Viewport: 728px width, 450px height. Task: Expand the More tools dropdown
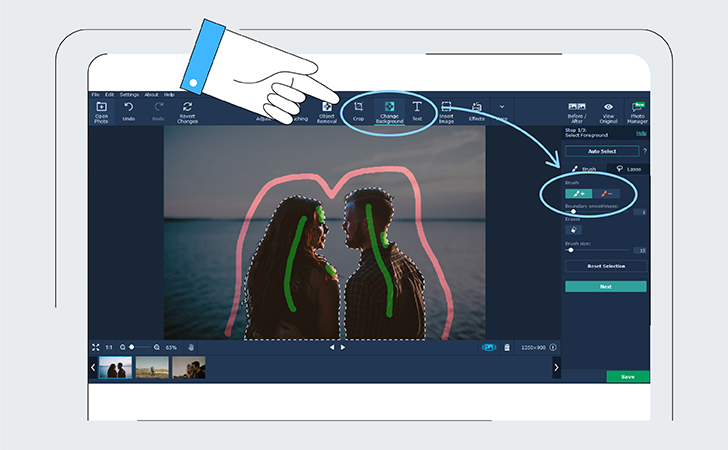(502, 111)
